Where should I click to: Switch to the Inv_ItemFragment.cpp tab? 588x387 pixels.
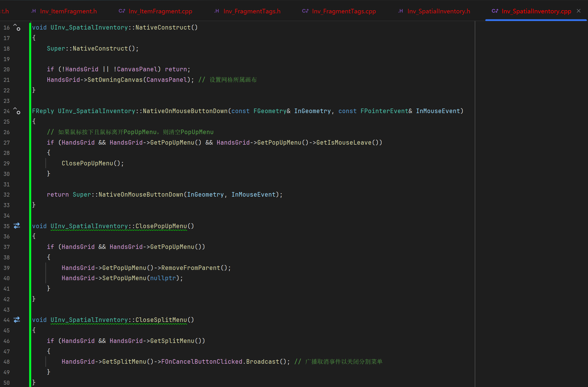[160, 11]
